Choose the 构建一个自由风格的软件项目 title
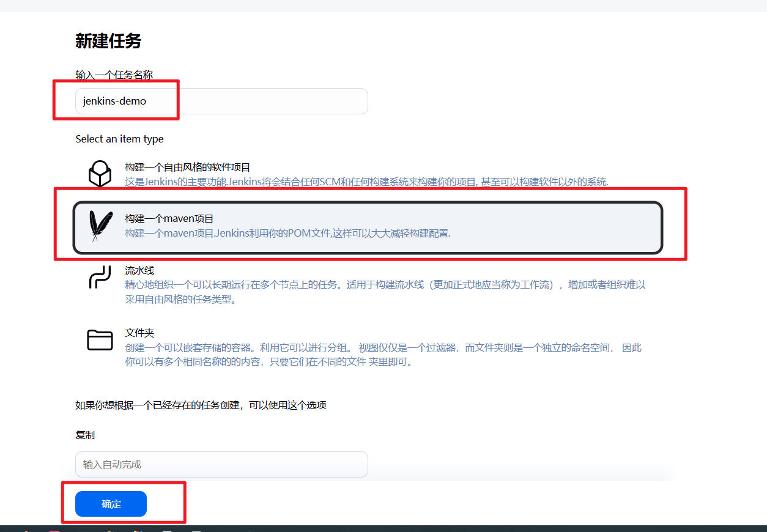The image size is (767, 532). click(x=188, y=167)
